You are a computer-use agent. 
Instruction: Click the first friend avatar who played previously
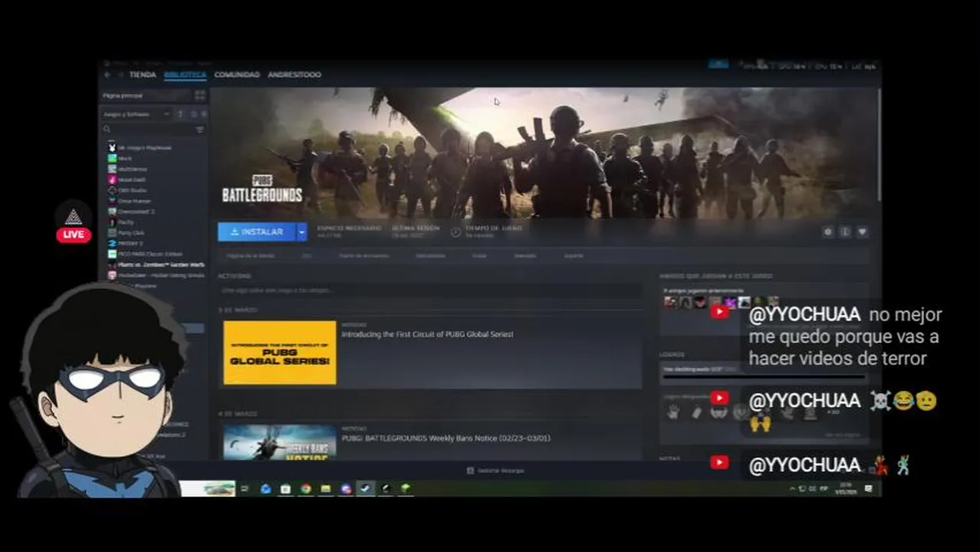pyautogui.click(x=670, y=302)
